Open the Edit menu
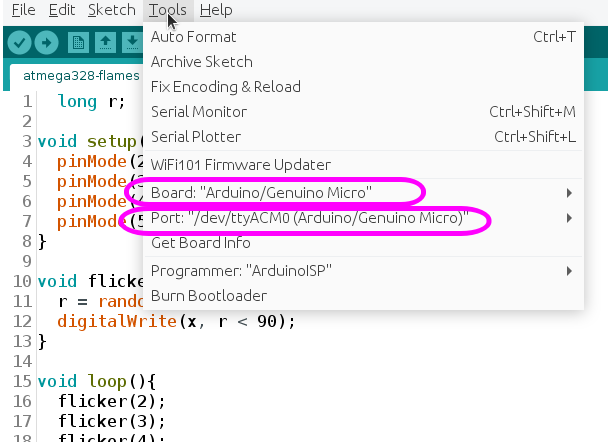 [x=62, y=10]
